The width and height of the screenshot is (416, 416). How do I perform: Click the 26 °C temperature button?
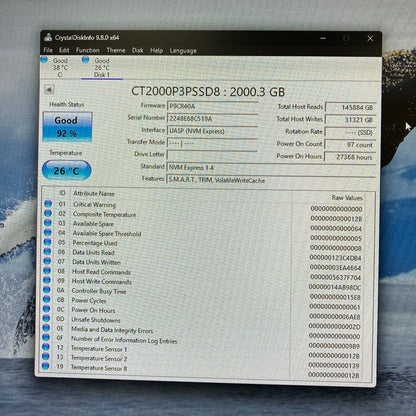pos(67,170)
